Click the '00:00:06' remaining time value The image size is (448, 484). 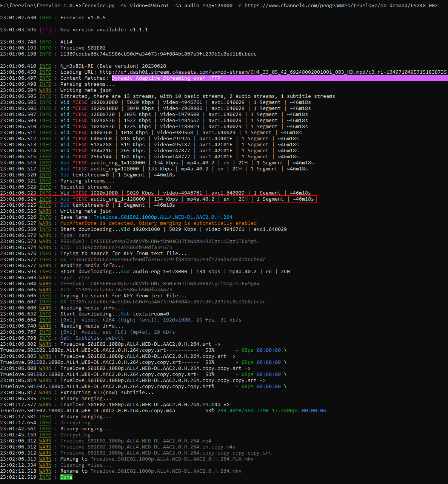(x=314, y=411)
